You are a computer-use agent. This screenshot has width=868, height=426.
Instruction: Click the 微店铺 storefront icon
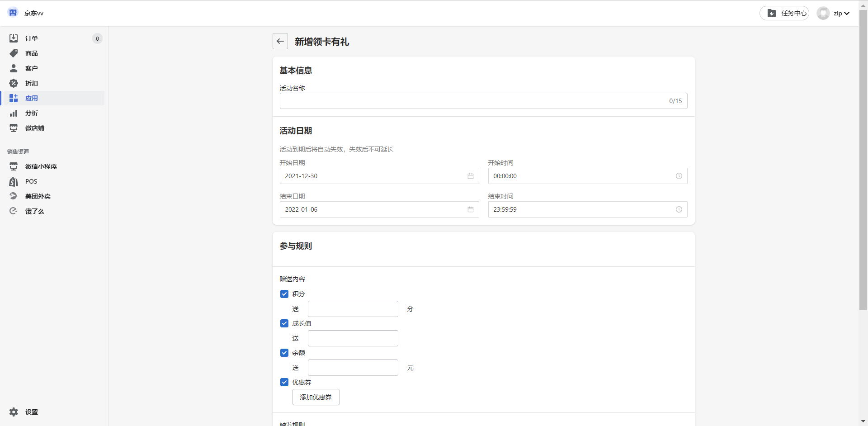tap(14, 128)
